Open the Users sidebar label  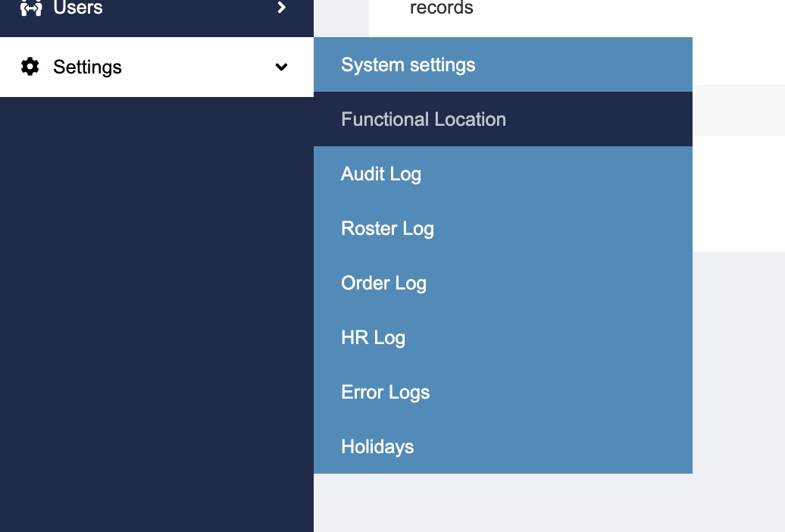(77, 8)
